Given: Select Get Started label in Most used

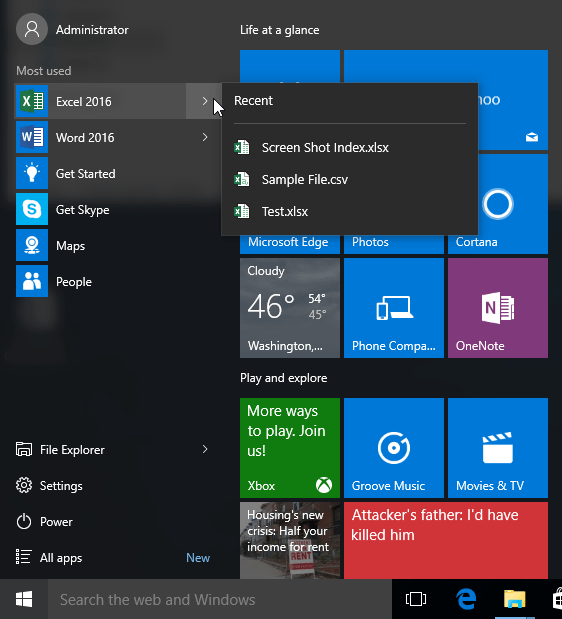Looking at the screenshot, I should click(x=86, y=174).
